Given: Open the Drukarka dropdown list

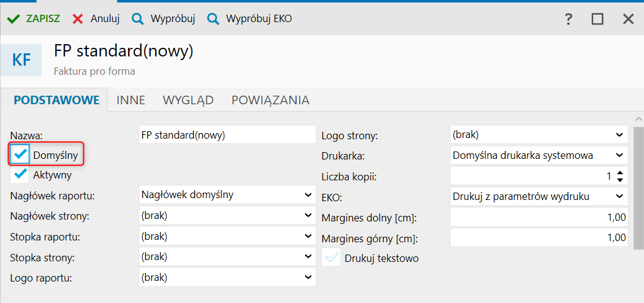Looking at the screenshot, I should click(619, 155).
